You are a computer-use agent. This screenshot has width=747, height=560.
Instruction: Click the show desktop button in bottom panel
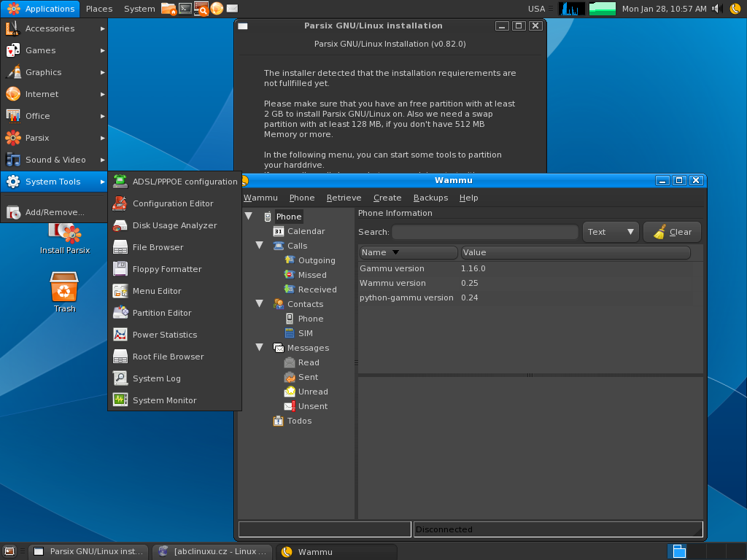click(x=9, y=551)
